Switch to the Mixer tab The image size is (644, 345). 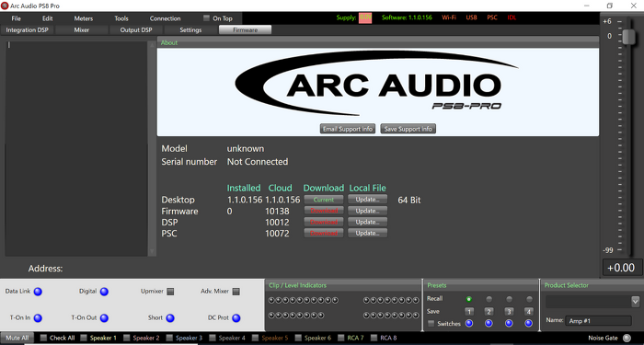(x=82, y=30)
